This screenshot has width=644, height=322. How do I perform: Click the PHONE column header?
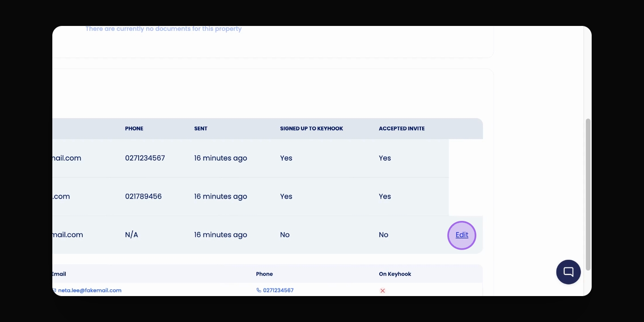tap(134, 128)
